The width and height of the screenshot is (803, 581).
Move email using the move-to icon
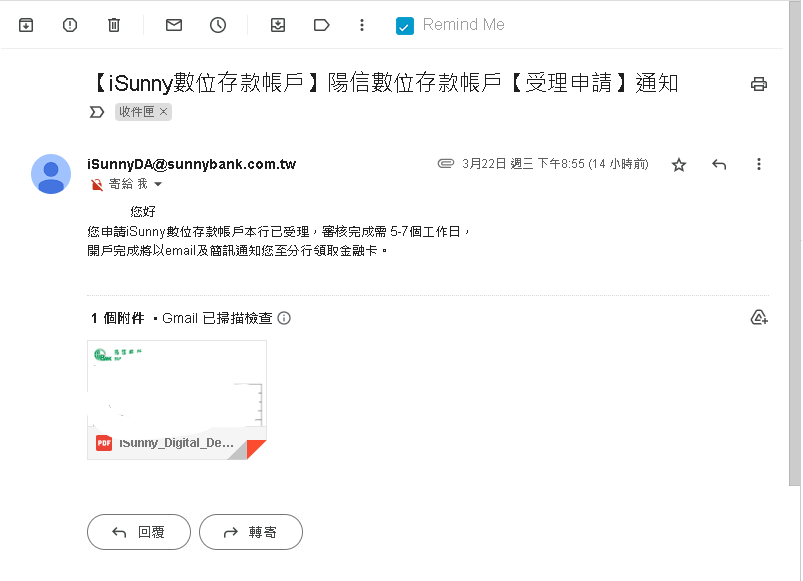tap(278, 25)
